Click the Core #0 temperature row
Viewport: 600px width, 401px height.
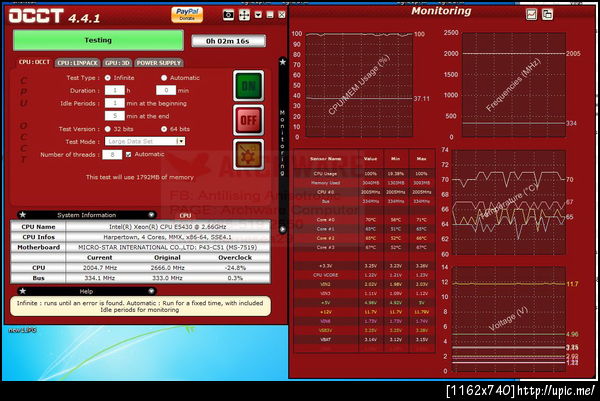(x=364, y=220)
